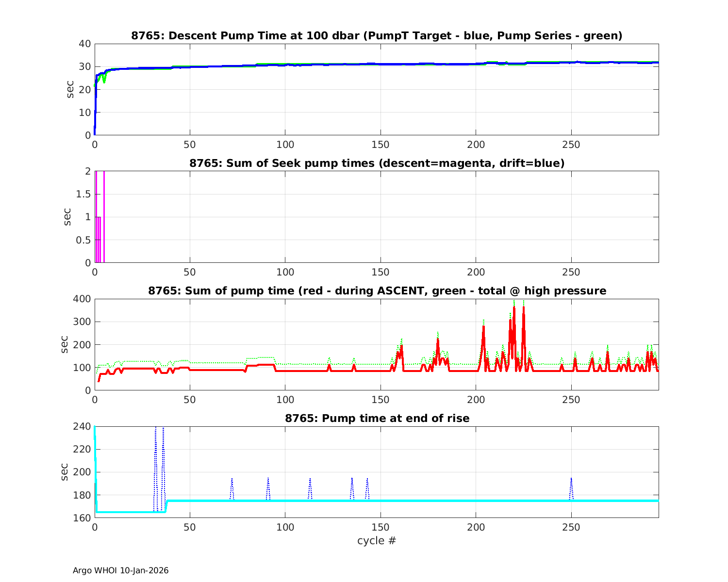This screenshot has height=582, width=728.
Task: Click the blue dotted spike near cycle 72
Action: 232,480
